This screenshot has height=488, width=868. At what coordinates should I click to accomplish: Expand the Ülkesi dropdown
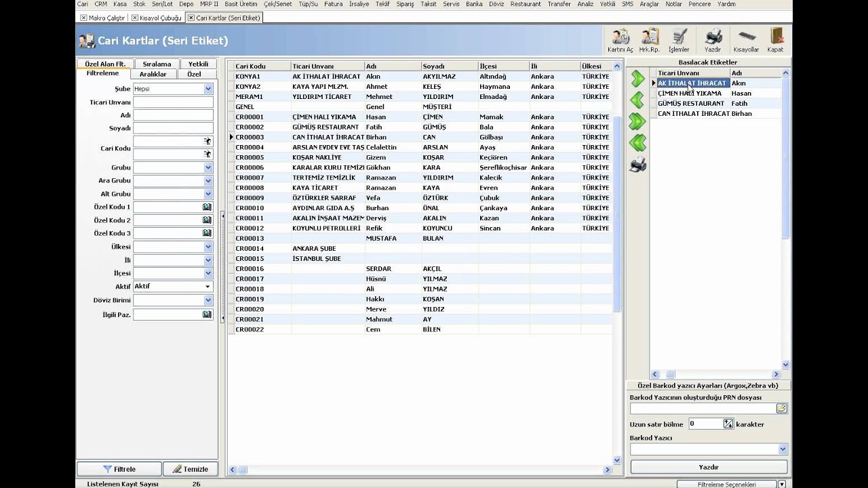pos(208,247)
